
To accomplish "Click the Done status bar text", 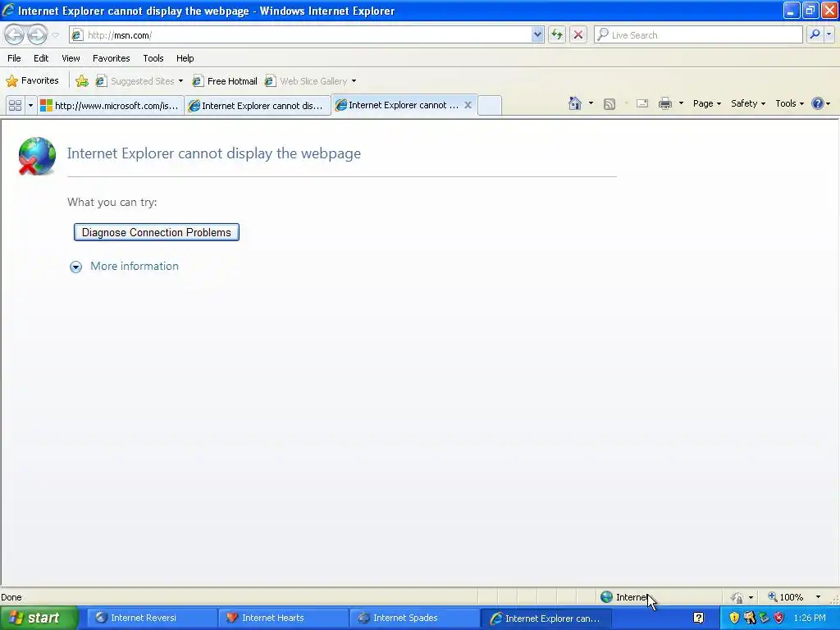I will point(11,597).
